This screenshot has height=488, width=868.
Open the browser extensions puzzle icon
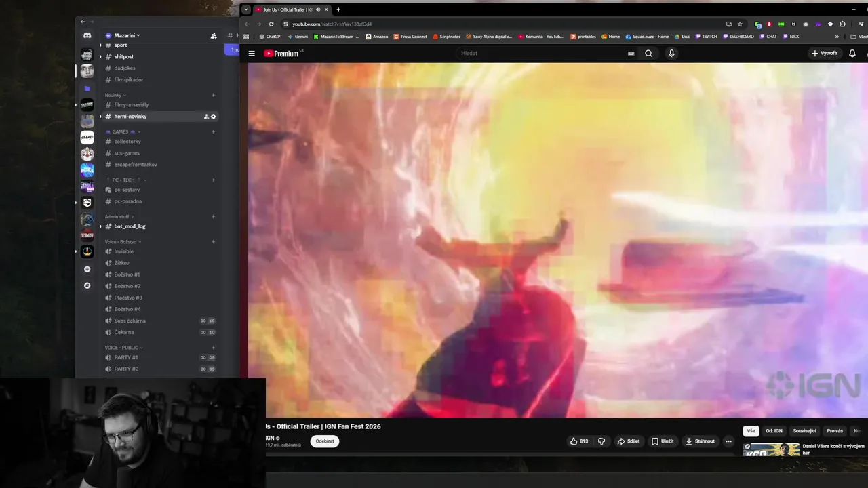pyautogui.click(x=842, y=24)
